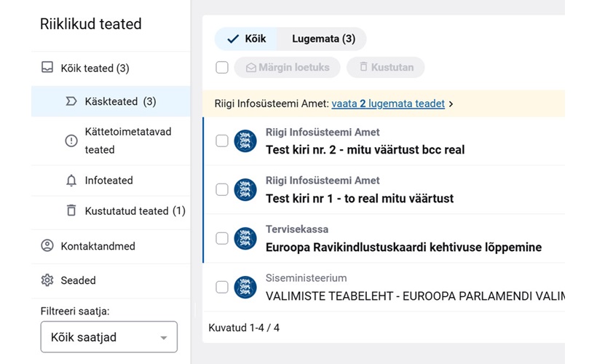The image size is (589, 364).
Task: Select the Tervisekassa message checkbox
Action: tap(222, 238)
